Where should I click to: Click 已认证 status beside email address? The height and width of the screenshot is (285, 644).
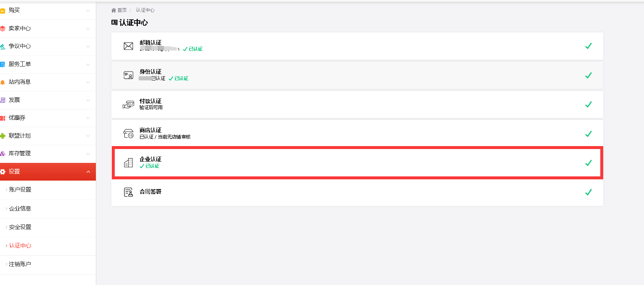click(193, 49)
